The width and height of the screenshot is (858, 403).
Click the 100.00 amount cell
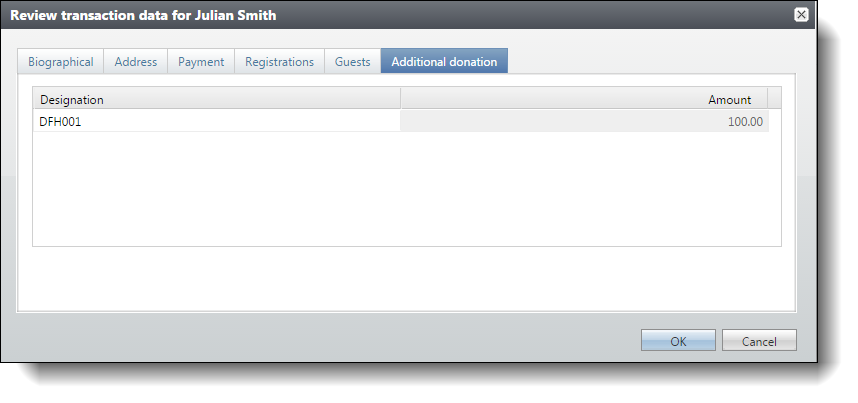[584, 122]
